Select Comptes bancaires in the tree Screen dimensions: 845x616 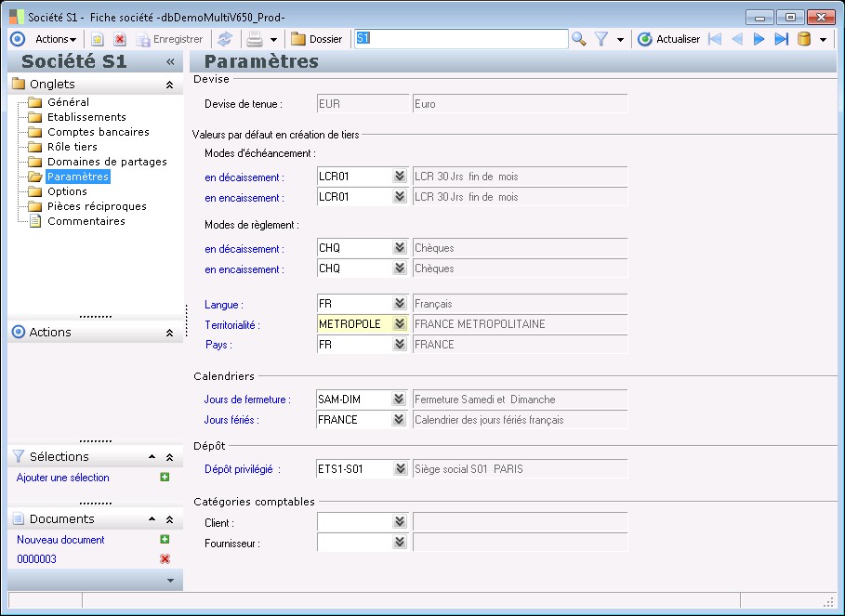98,132
